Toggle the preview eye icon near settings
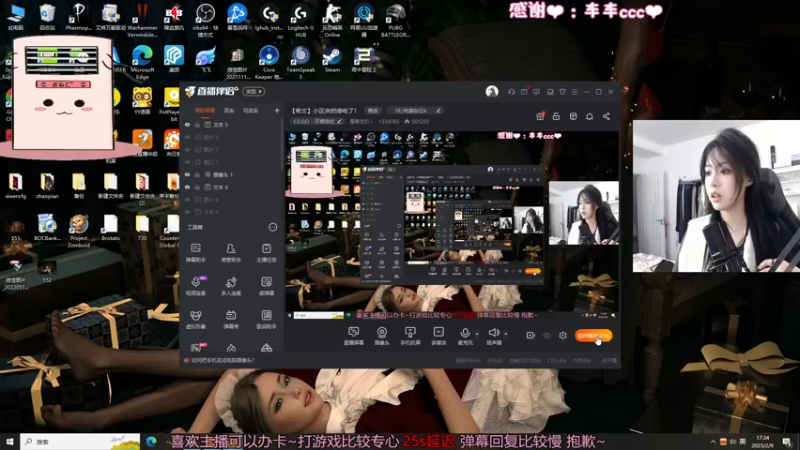 547,335
